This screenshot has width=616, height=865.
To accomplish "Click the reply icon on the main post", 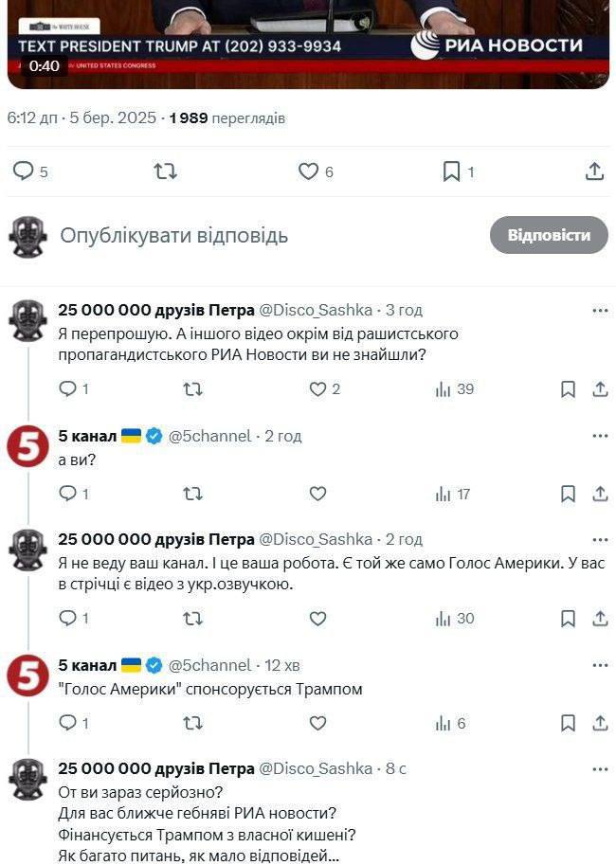I will click(x=23, y=171).
